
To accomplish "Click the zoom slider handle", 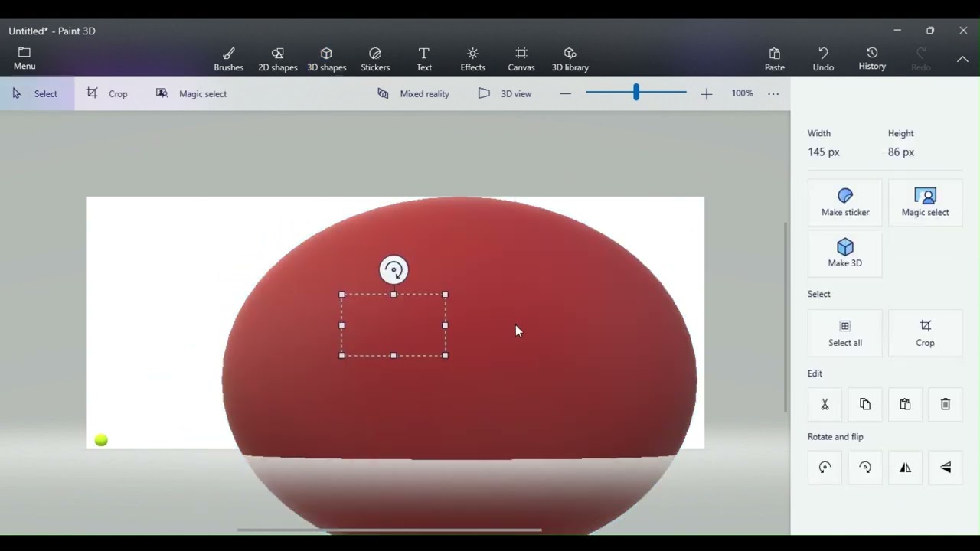I will [x=635, y=93].
